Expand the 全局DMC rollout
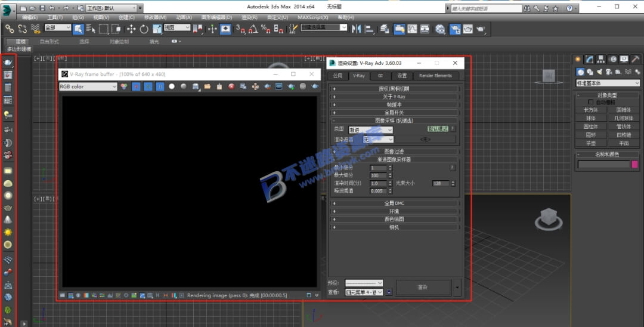Image resolution: width=644 pixels, height=327 pixels. click(394, 203)
